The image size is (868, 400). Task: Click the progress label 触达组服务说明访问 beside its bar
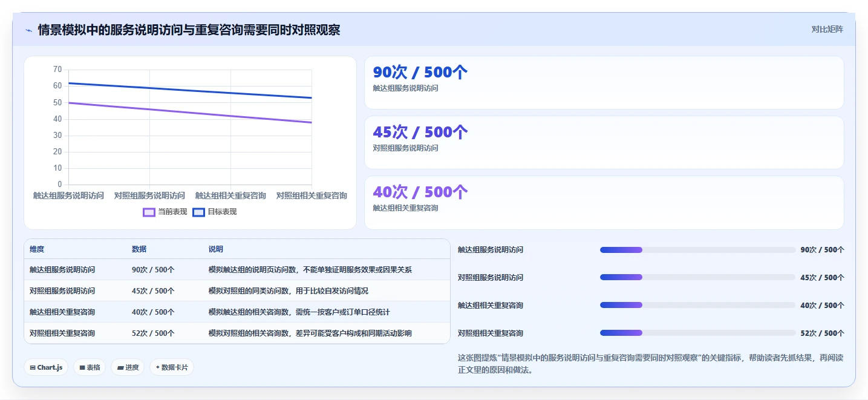pyautogui.click(x=491, y=250)
